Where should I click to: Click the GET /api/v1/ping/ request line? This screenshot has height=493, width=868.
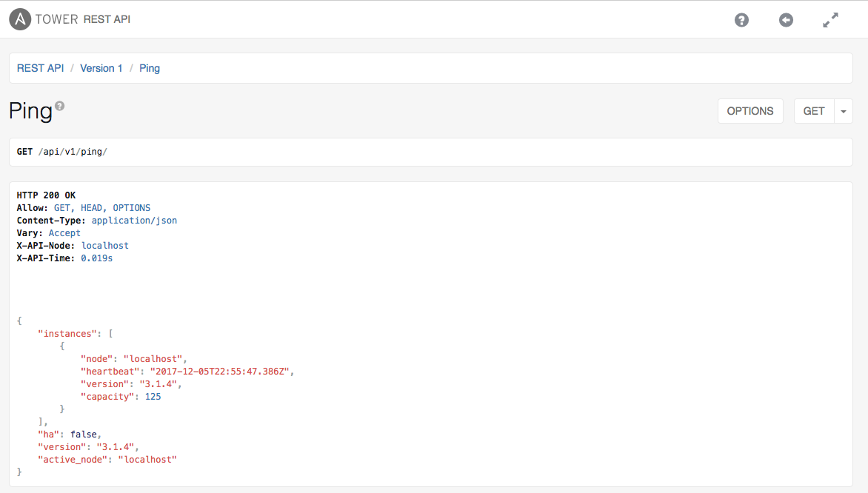62,152
